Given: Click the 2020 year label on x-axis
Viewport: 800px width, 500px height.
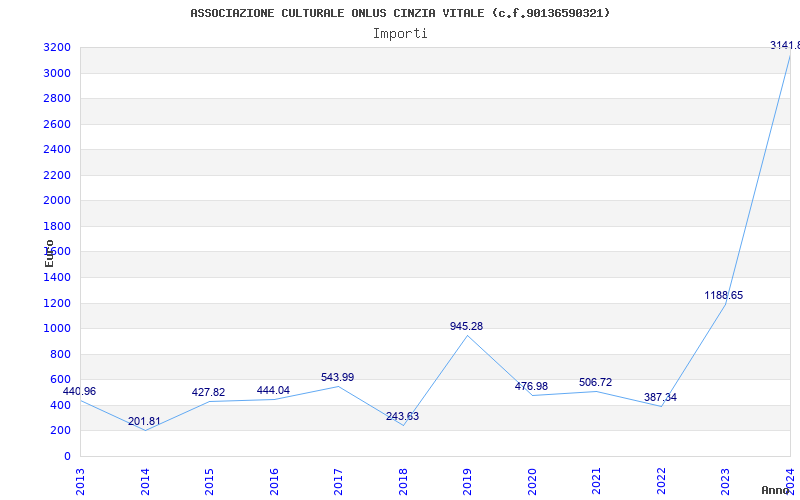Looking at the screenshot, I should (x=532, y=481).
